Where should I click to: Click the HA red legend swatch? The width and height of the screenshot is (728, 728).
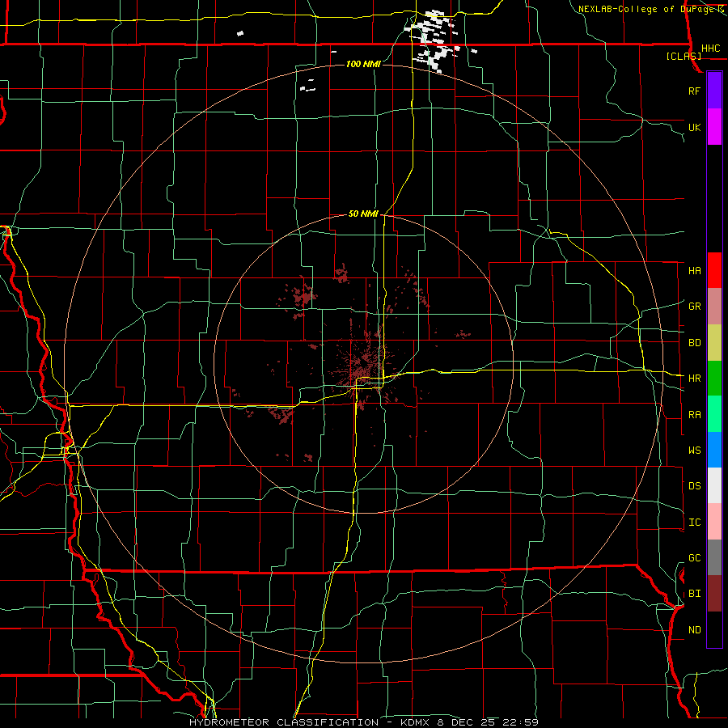714,270
